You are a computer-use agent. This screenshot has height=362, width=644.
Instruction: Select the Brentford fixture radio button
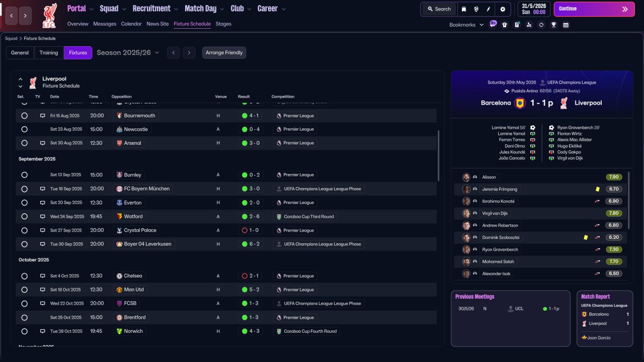24,318
